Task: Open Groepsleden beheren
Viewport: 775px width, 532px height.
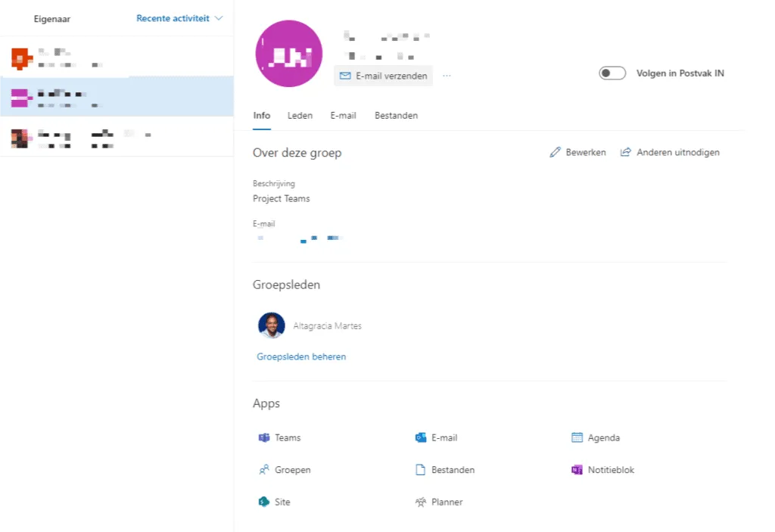Action: click(x=301, y=356)
